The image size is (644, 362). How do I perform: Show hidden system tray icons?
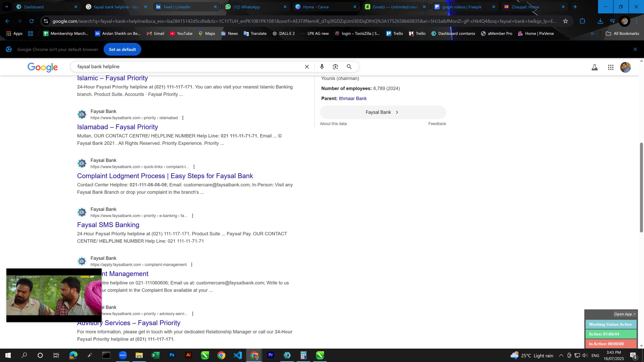coord(561,355)
